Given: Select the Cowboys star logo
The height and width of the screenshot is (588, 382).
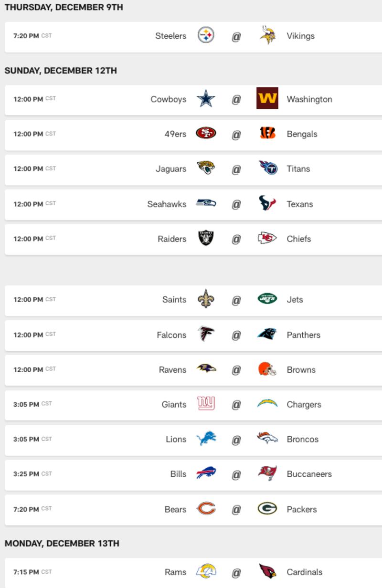Looking at the screenshot, I should (206, 99).
